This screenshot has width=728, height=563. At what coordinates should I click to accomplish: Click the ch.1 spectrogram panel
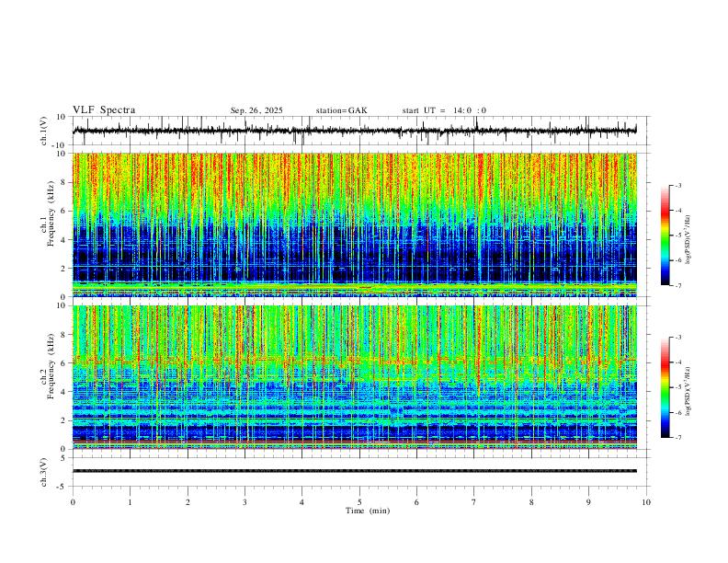354,224
